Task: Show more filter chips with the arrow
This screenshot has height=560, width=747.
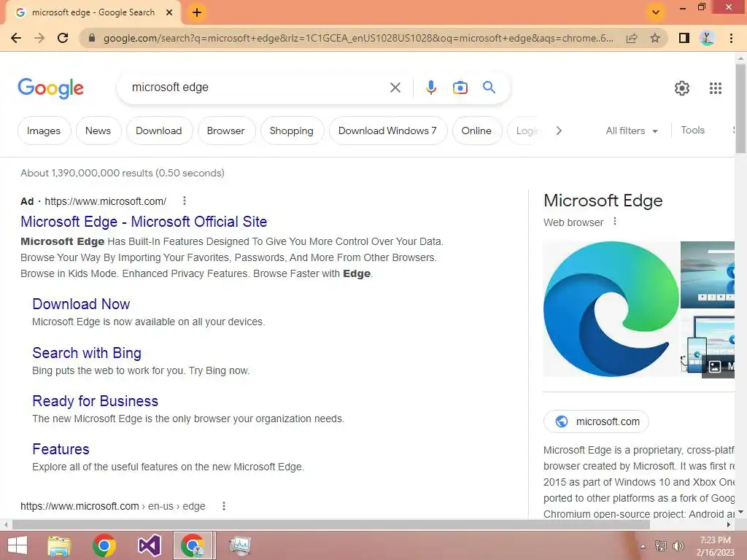Action: 559,131
